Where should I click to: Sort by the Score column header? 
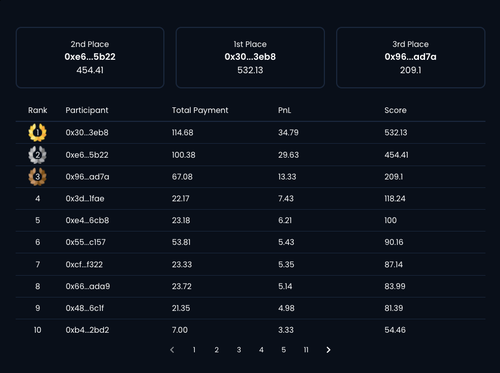point(395,110)
